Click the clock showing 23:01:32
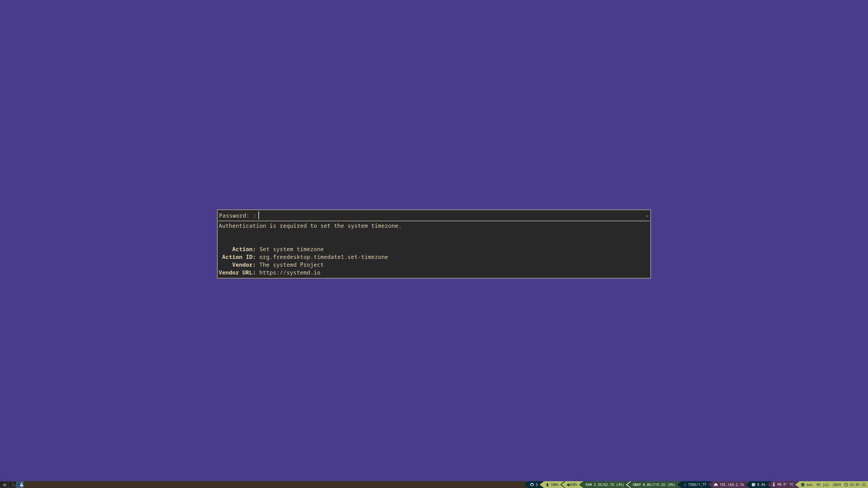The height and width of the screenshot is (488, 868). [x=855, y=485]
